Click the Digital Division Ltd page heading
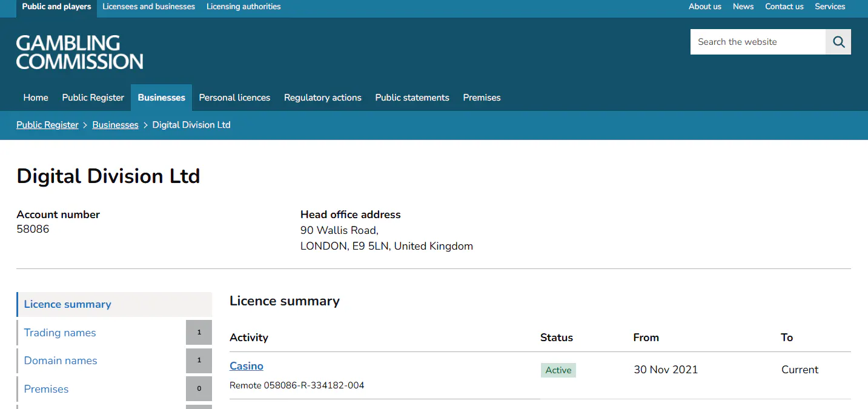 [108, 176]
